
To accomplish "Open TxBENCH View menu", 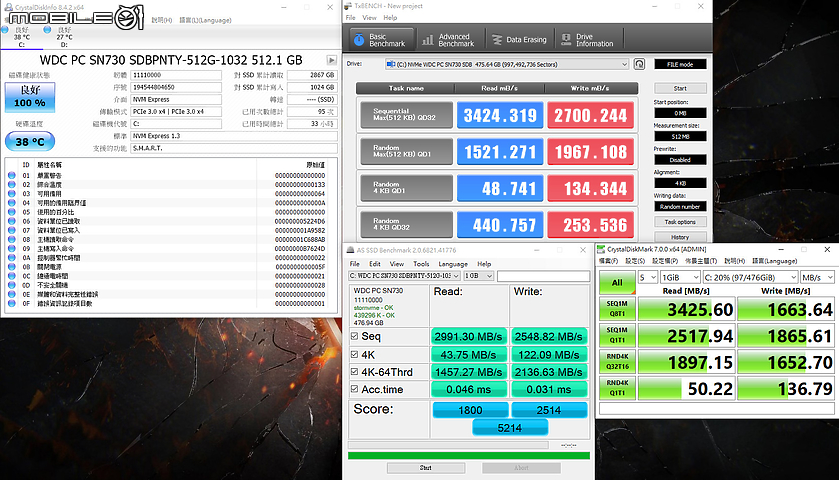I will click(x=369, y=18).
